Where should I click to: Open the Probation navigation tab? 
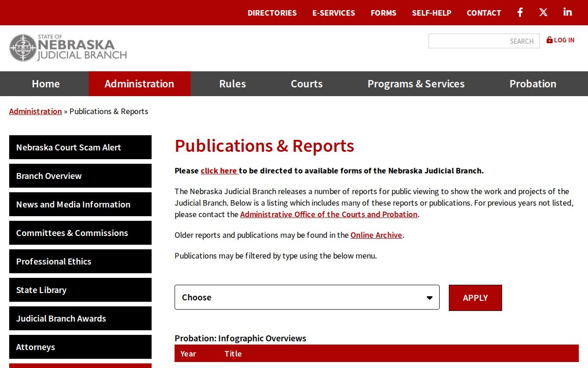(533, 84)
